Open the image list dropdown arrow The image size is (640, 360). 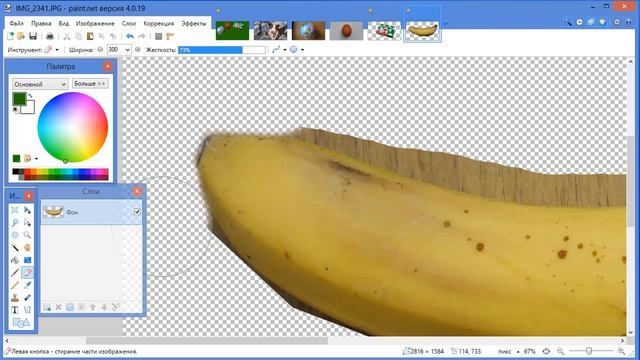[446, 24]
